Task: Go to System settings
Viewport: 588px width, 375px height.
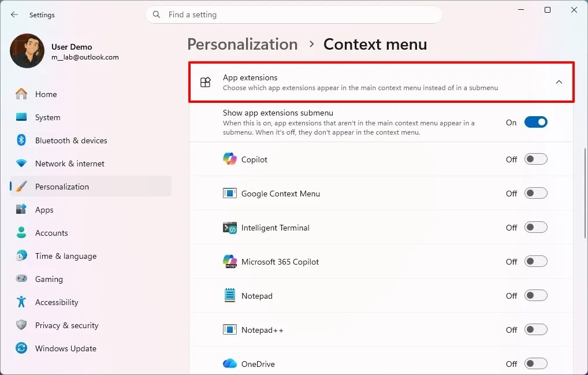Action: click(91, 117)
